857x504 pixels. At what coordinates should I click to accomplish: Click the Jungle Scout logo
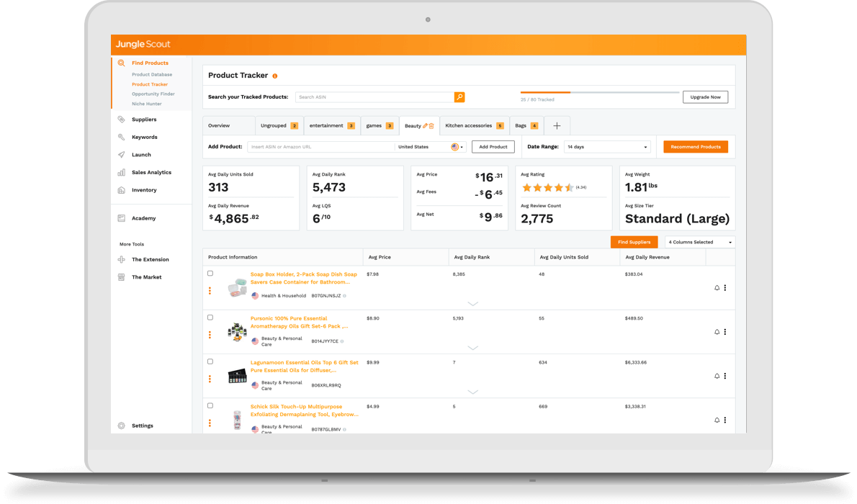tap(143, 44)
